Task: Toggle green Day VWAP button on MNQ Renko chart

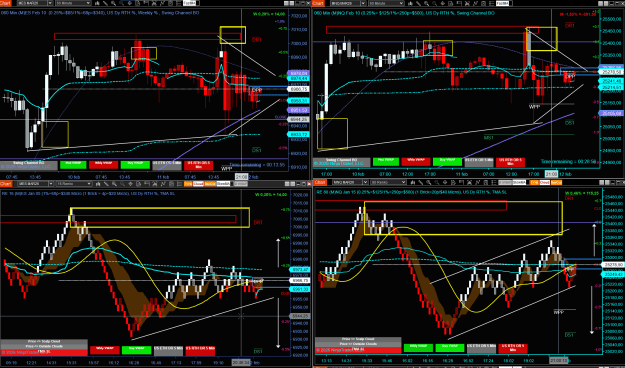Action: 450,348
